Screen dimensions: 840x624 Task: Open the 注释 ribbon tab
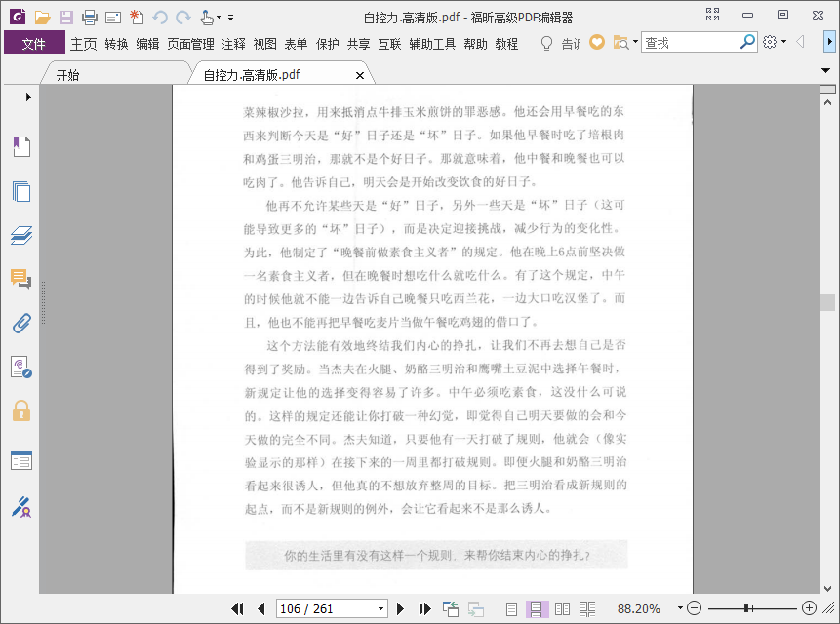point(233,44)
